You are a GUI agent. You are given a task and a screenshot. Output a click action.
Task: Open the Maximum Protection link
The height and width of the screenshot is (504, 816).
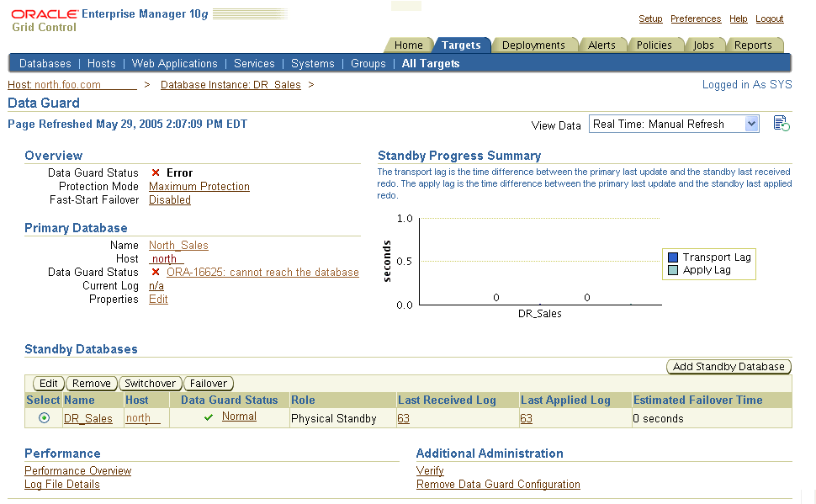coord(199,187)
